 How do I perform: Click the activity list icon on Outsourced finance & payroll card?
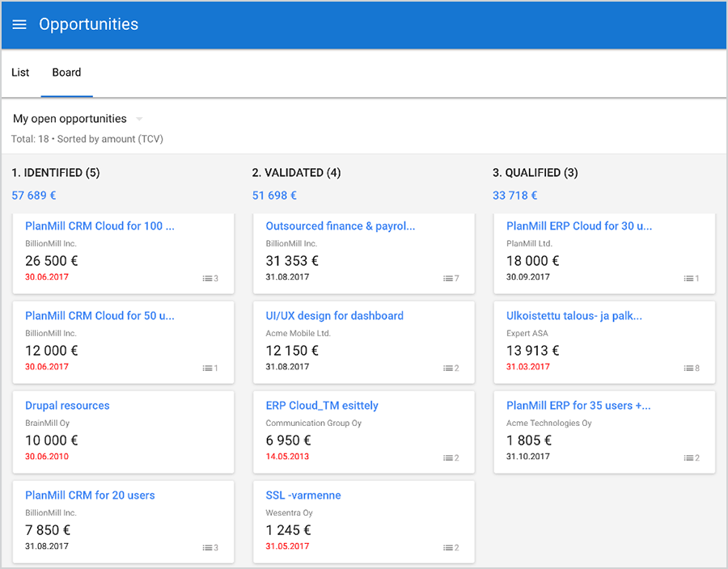coord(447,278)
